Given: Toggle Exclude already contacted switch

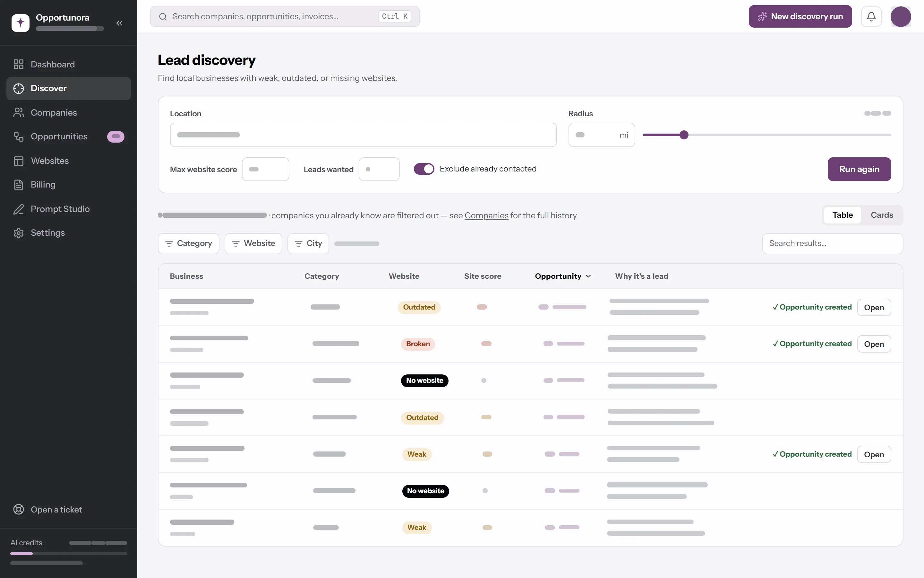Looking at the screenshot, I should tap(424, 169).
